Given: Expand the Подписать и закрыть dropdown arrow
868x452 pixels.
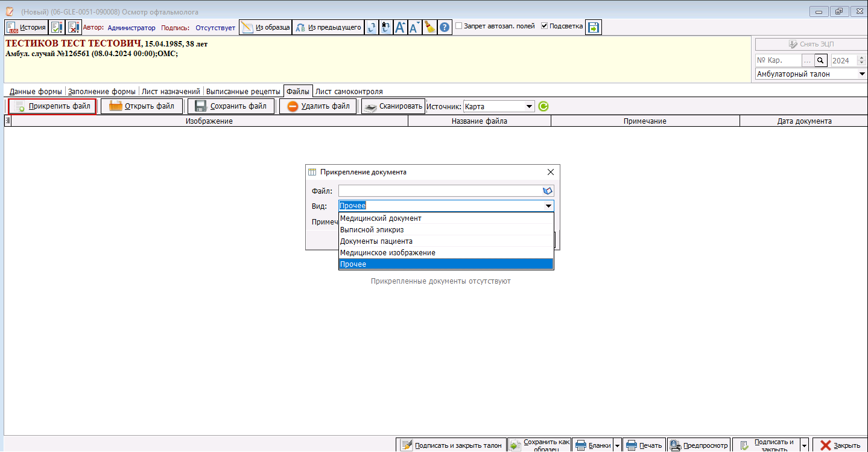Looking at the screenshot, I should point(805,445).
